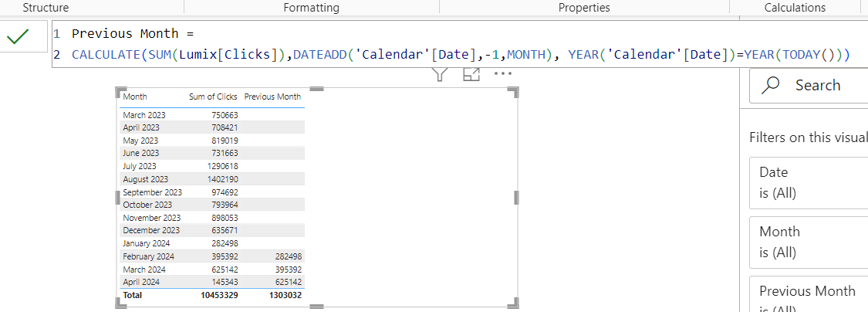Open the visual filter funnel icon
Viewport: 868px width, 312px height.
click(x=439, y=74)
